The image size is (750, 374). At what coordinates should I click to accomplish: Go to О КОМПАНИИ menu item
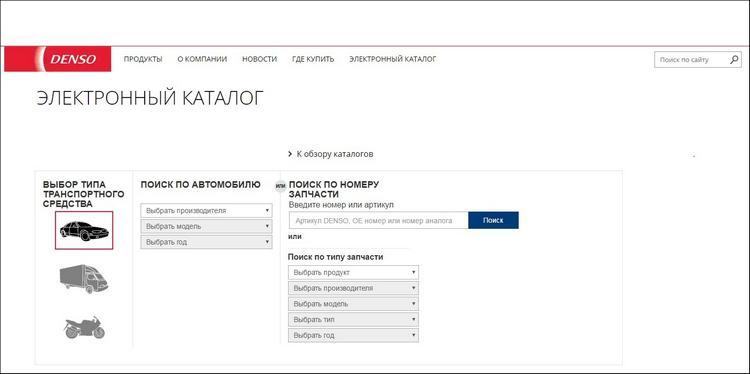pos(202,59)
